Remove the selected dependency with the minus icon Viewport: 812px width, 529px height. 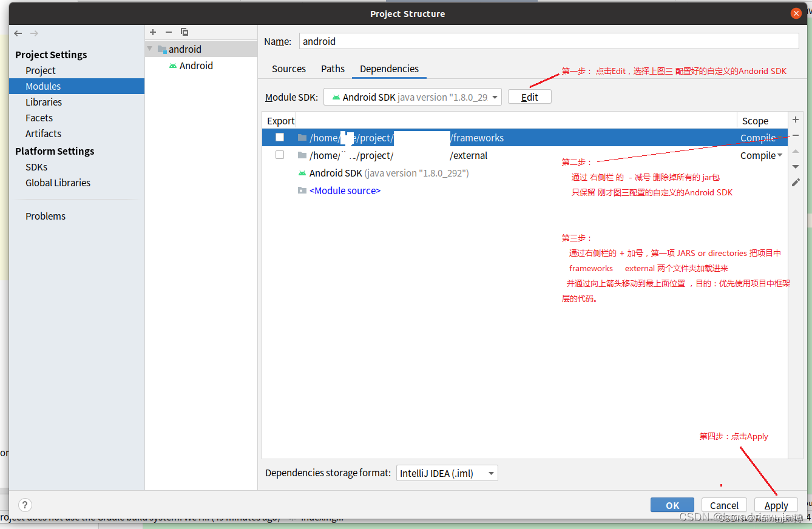[796, 135]
